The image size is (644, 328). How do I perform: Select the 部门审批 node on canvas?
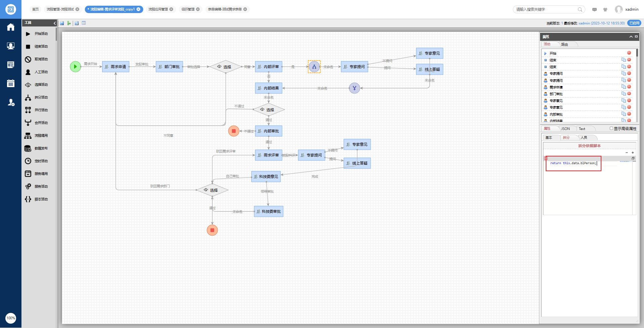click(169, 67)
